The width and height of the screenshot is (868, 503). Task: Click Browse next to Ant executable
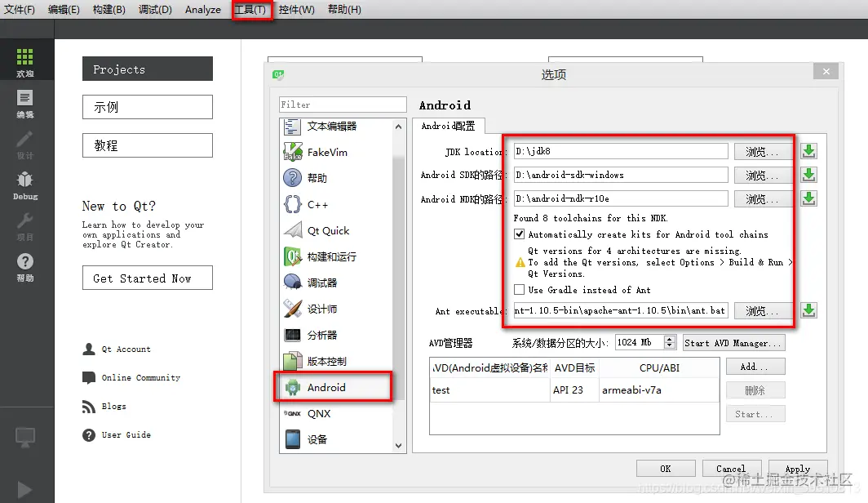tap(762, 310)
